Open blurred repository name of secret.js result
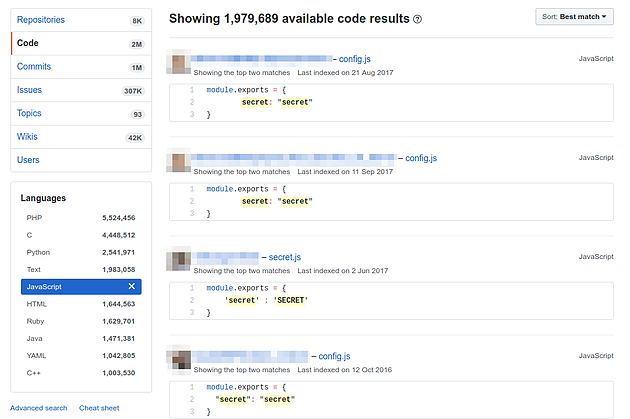The height and width of the screenshot is (419, 630). coord(225,257)
